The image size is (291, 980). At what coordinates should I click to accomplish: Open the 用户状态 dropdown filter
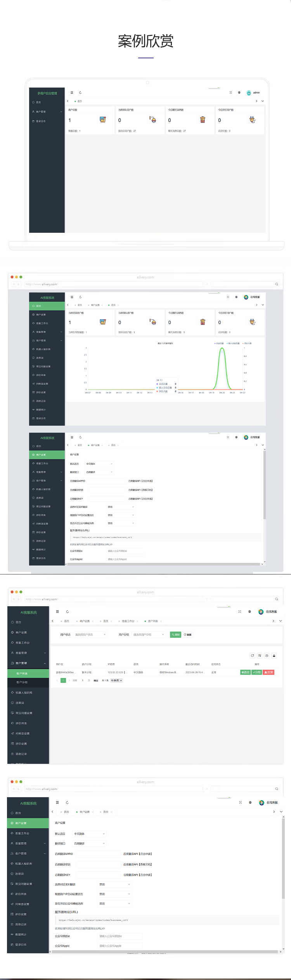point(91,634)
